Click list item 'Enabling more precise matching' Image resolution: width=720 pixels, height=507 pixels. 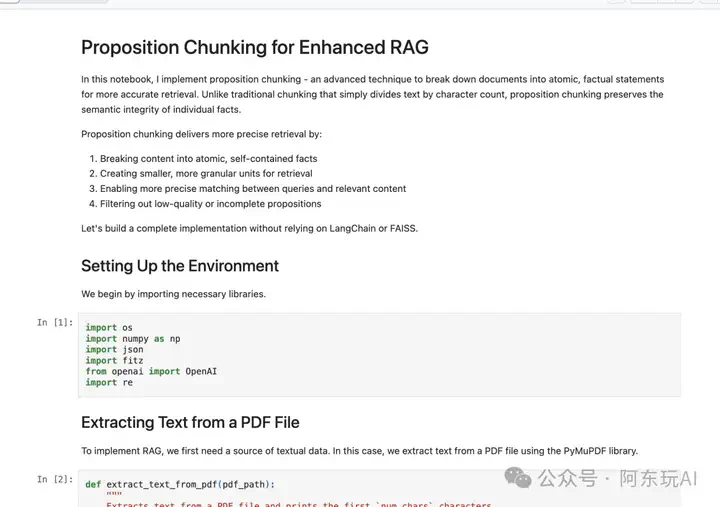click(x=253, y=189)
